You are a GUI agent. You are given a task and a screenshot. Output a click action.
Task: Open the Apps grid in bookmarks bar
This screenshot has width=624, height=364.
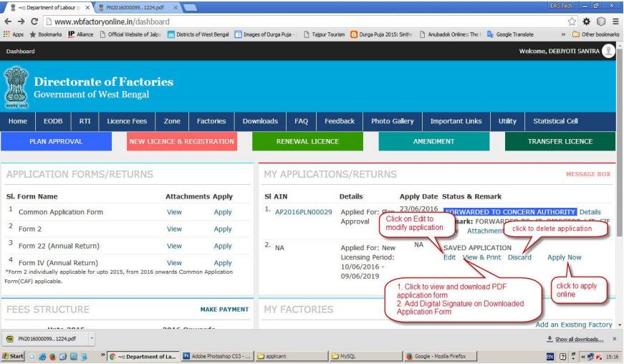click(x=14, y=34)
